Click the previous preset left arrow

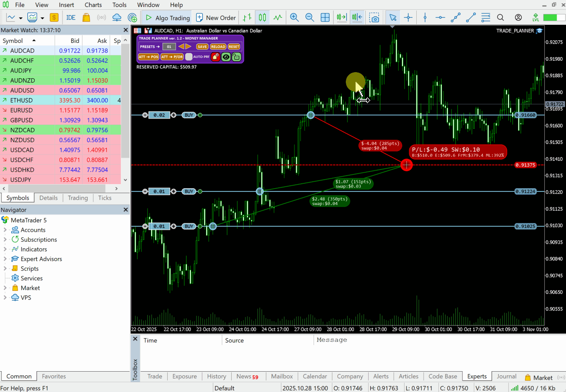tap(181, 46)
